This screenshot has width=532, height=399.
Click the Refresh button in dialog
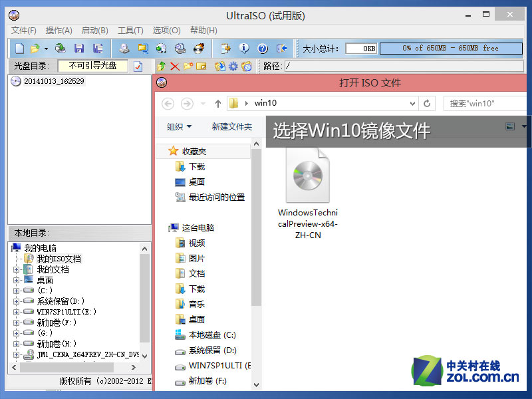(x=427, y=104)
